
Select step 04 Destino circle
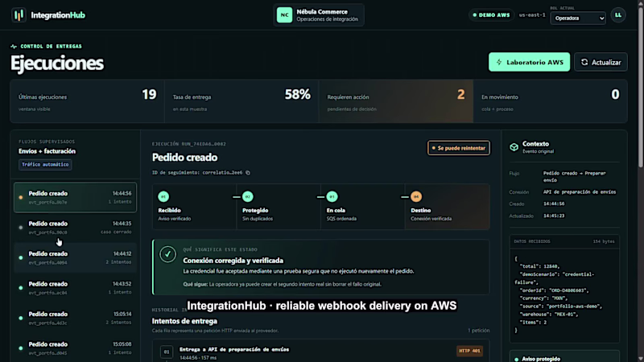click(416, 196)
